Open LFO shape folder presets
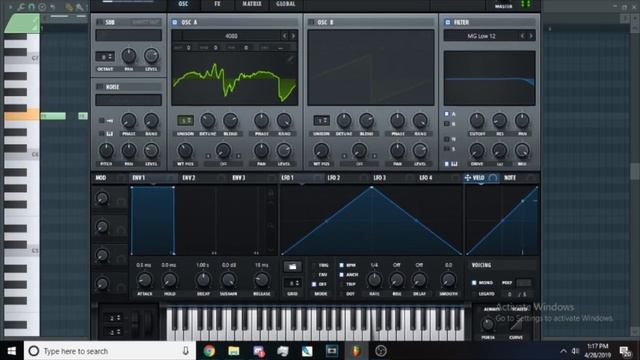Viewport: 640px width, 360px height. (293, 267)
